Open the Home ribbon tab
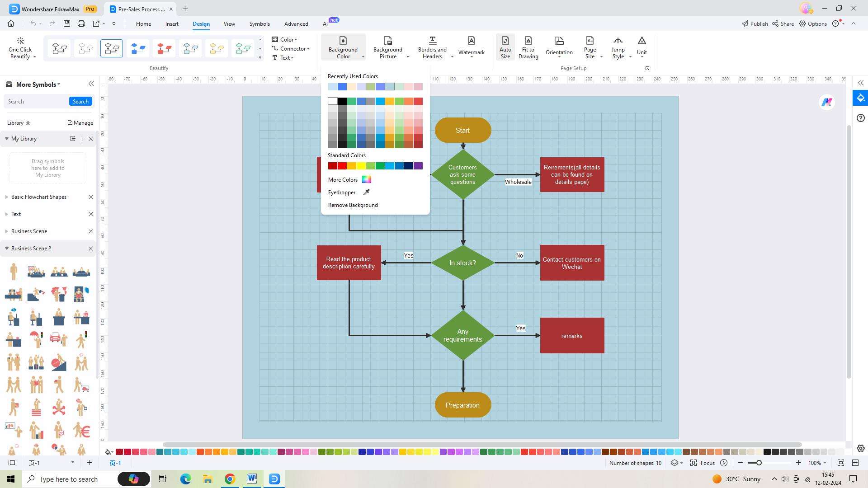The height and width of the screenshot is (488, 868). coord(143,23)
